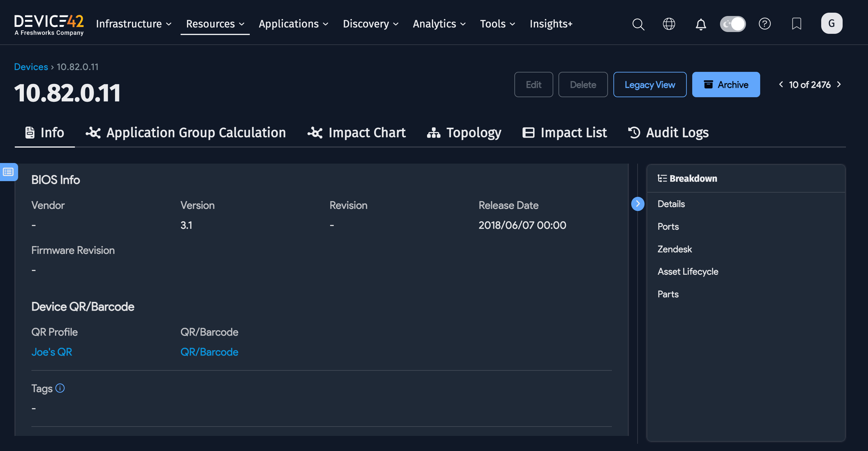Switch to the Topology tab
Screen dimensions: 868x451
pyautogui.click(x=464, y=133)
